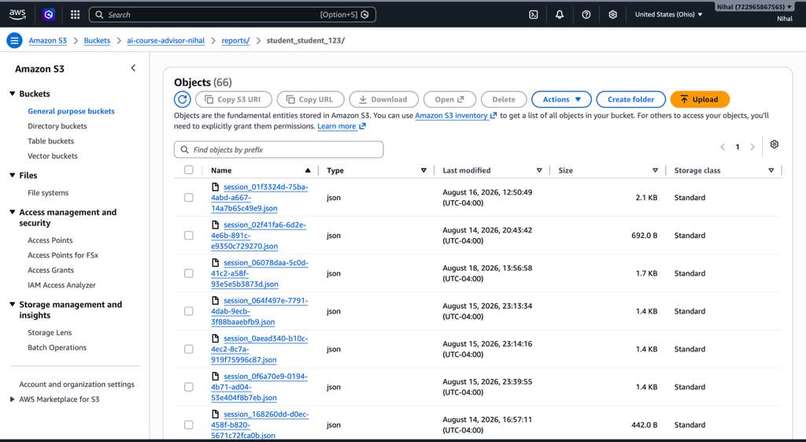Open Storage Lens in sidebar
This screenshot has height=442, width=806.
pyautogui.click(x=50, y=333)
